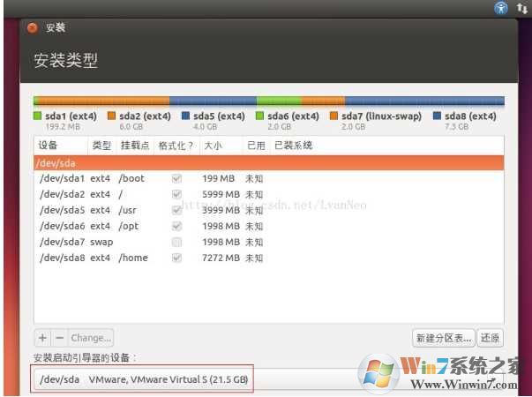Image resolution: width=532 pixels, height=397 pixels.
Task: Click the sda5 (ext4) blue legend swatch
Action: [185, 116]
